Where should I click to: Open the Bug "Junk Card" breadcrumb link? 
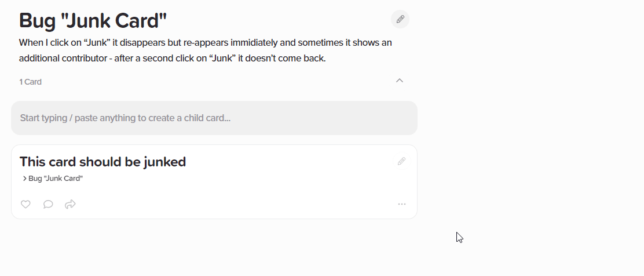pos(56,179)
